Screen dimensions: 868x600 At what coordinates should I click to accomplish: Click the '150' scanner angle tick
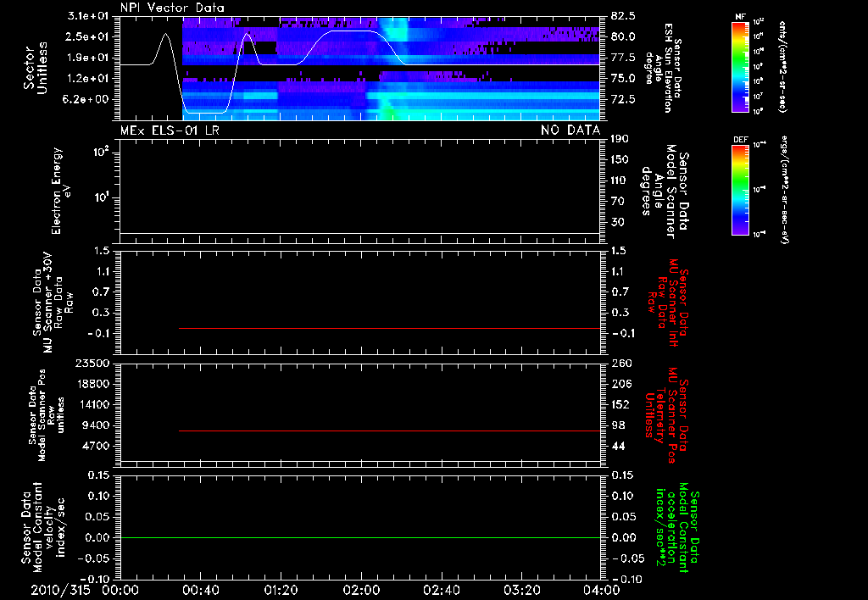click(620, 160)
